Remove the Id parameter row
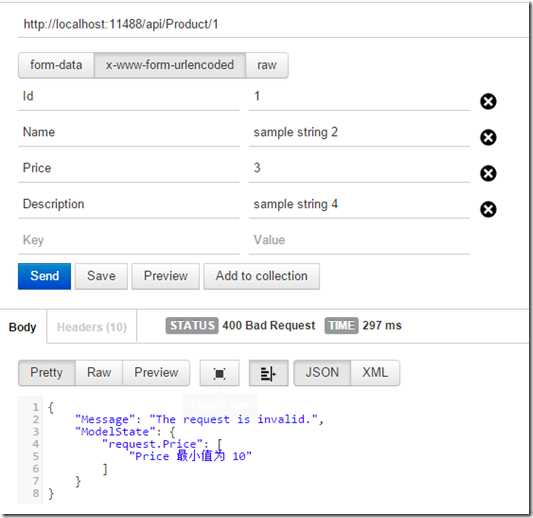This screenshot has width=533, height=518. (488, 101)
